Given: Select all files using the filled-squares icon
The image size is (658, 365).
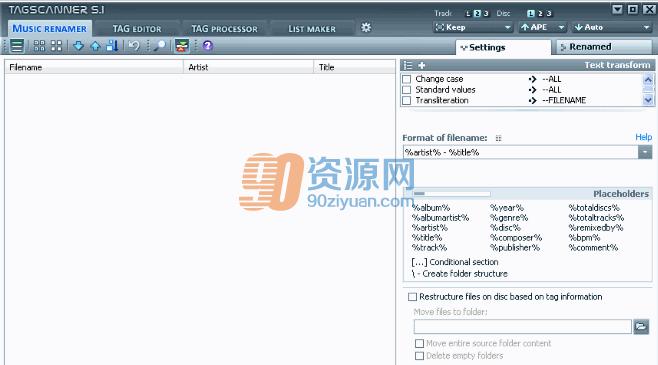Looking at the screenshot, I should coord(39,46).
